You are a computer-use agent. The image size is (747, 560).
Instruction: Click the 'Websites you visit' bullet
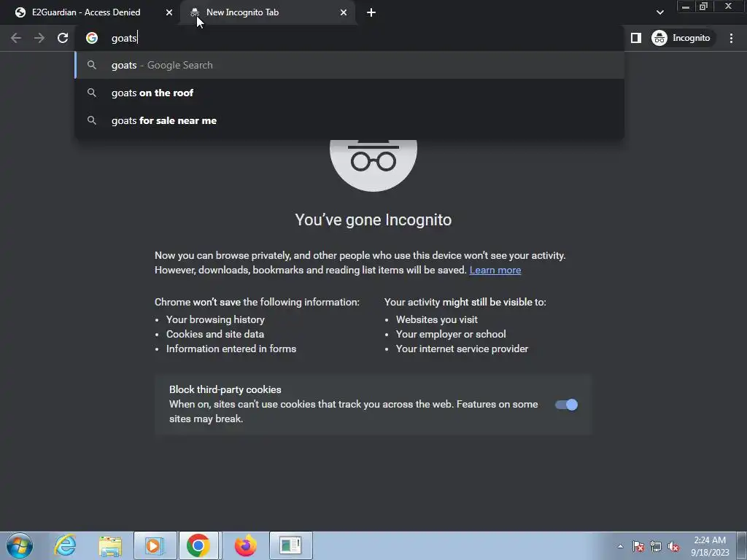pos(436,319)
